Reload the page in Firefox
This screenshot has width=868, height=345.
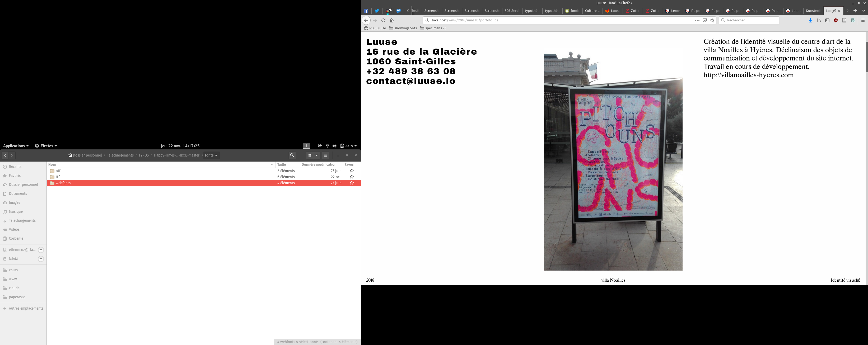tap(383, 20)
